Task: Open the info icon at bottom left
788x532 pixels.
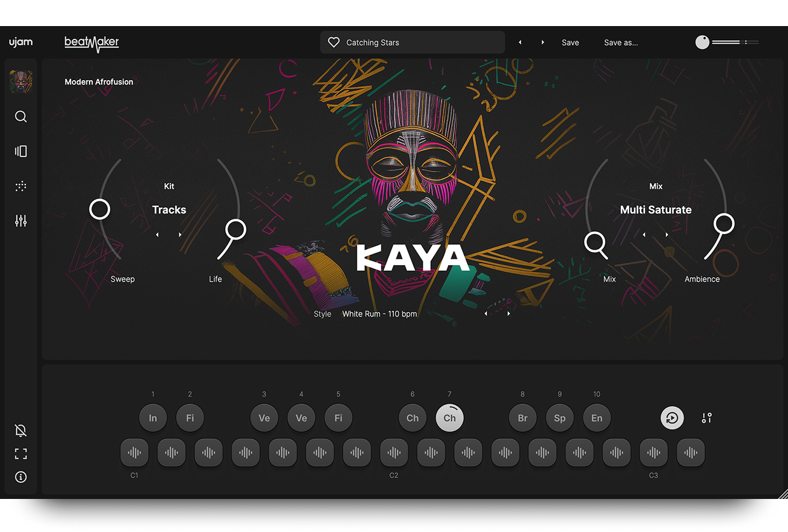Action: 21,477
